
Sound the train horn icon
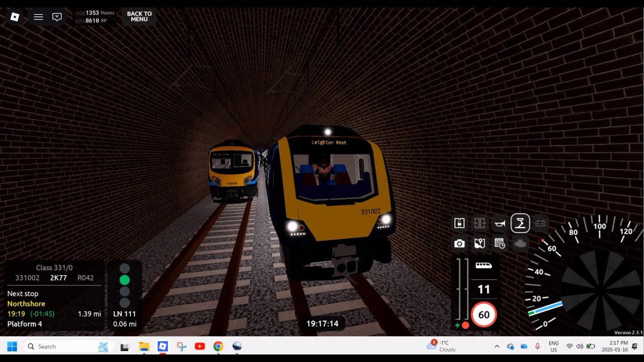point(500,223)
